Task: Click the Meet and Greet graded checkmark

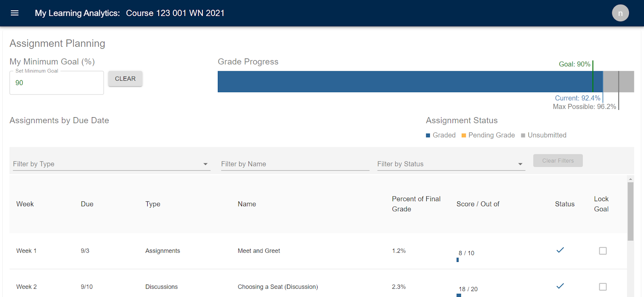Action: pos(560,250)
